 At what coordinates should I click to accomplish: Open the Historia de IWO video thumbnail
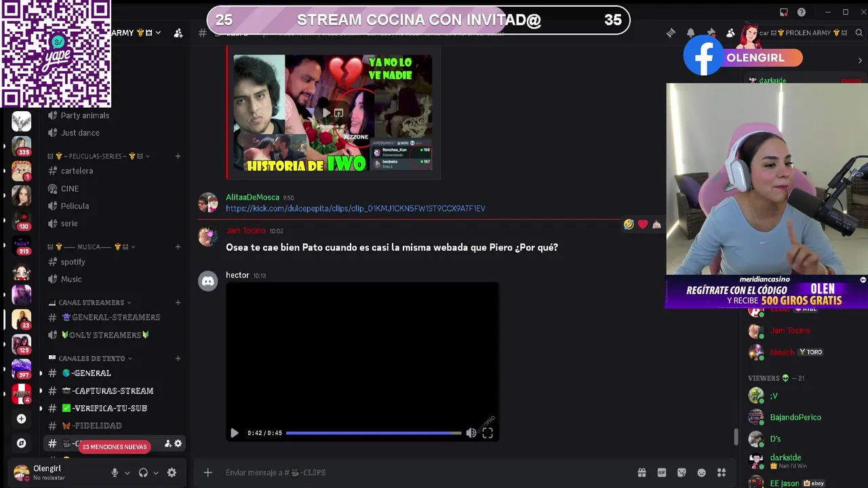[333, 113]
